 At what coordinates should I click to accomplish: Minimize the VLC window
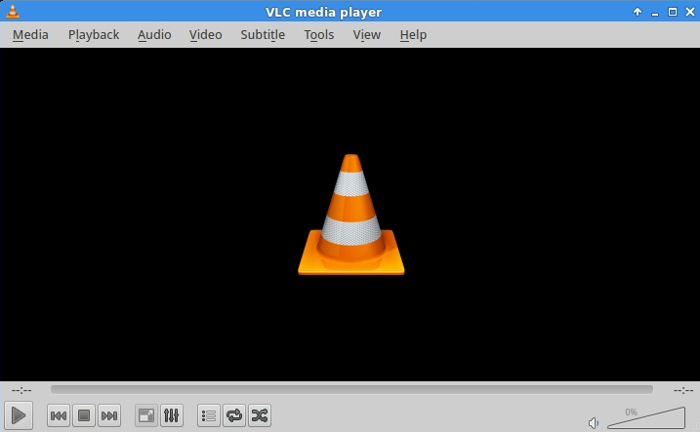point(655,13)
